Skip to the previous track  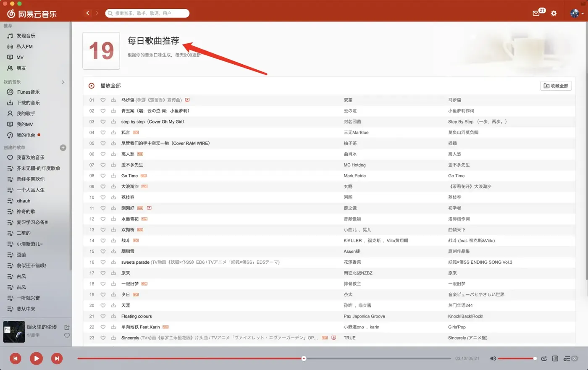pos(16,358)
